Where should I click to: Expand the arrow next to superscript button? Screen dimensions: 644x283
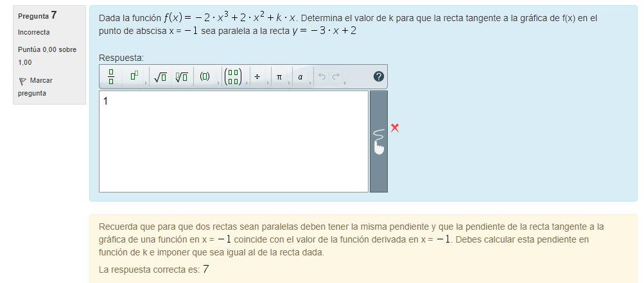point(146,82)
